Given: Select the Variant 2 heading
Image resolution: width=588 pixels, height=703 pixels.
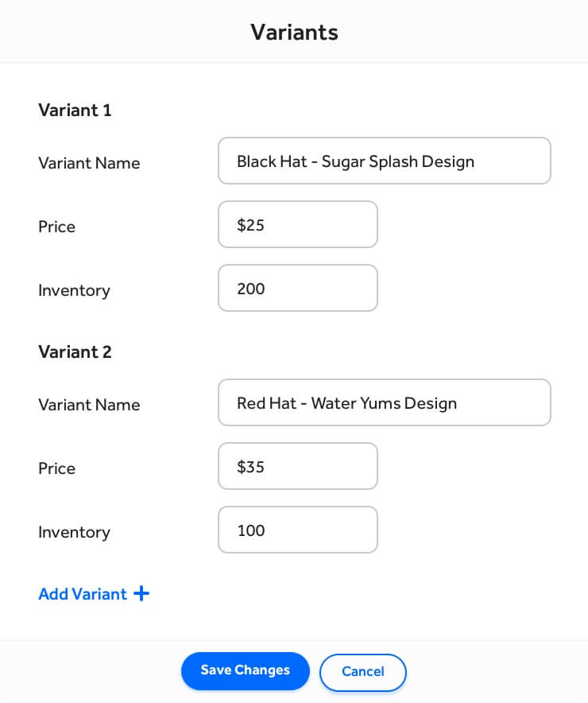Looking at the screenshot, I should [x=75, y=351].
